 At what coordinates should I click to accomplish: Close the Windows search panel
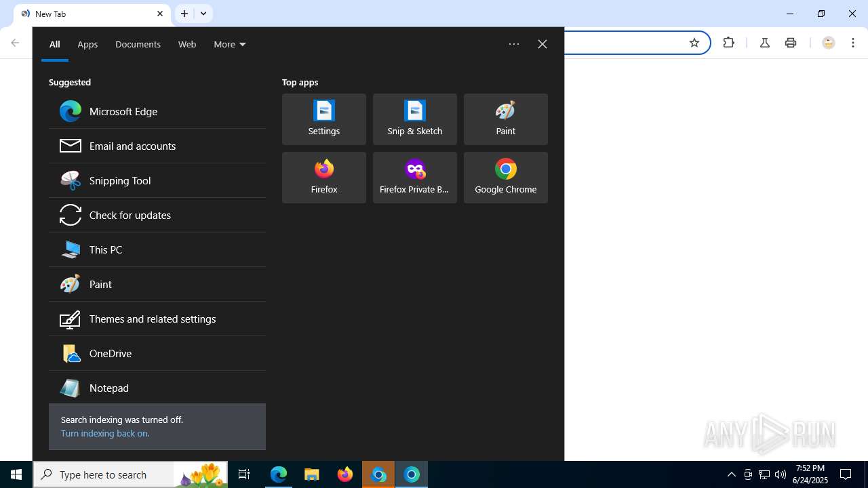tap(542, 44)
